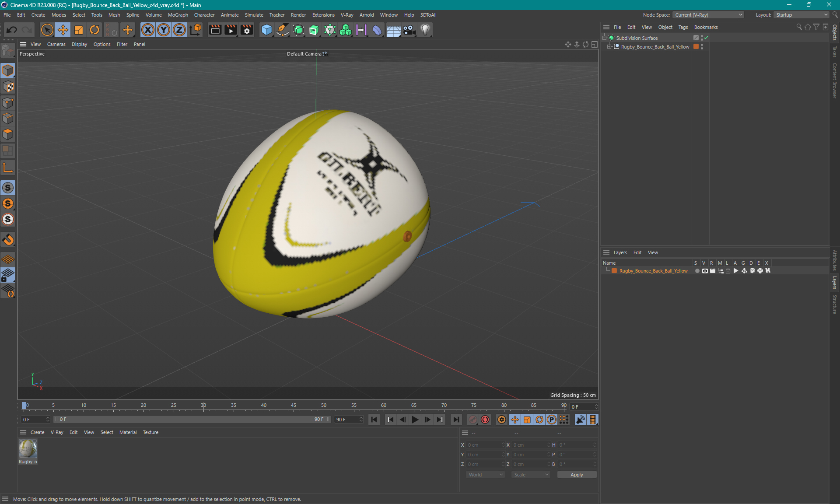Collapse the Subdivision Surface tree item
Screen dimensions: 840x504
pyautogui.click(x=605, y=38)
